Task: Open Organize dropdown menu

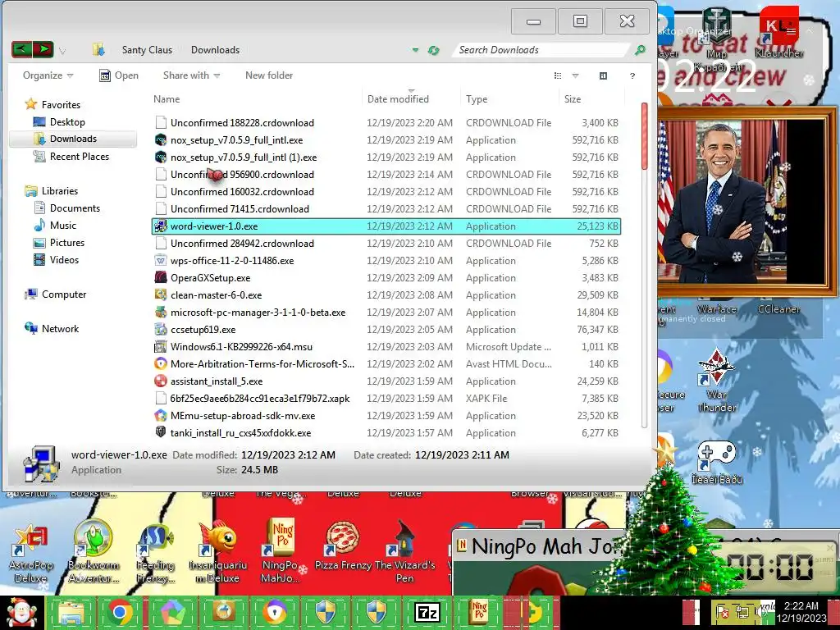Action: (48, 75)
